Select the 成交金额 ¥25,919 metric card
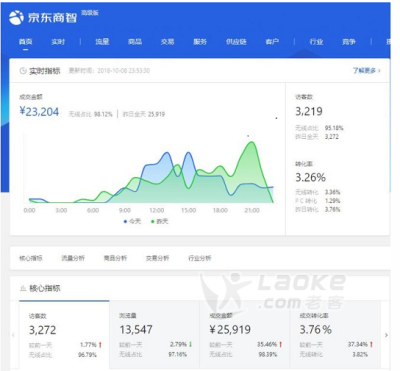This screenshot has height=371, width=400. 245,334
